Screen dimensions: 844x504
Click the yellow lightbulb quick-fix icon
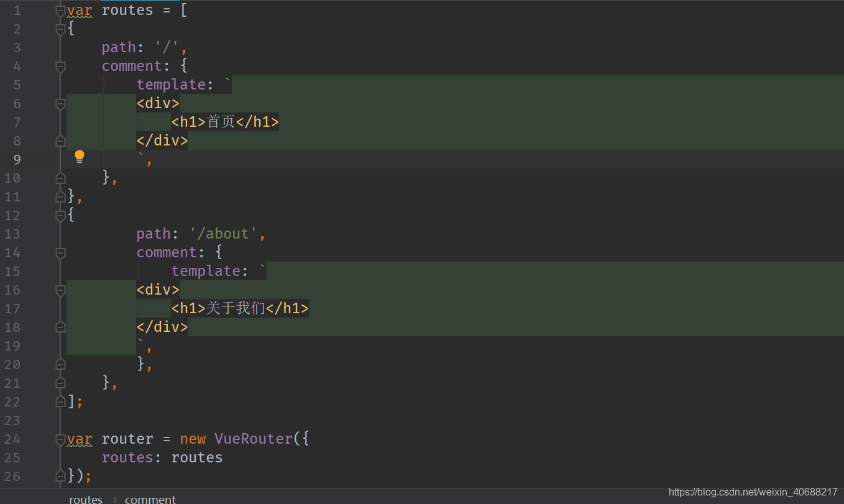(x=80, y=157)
